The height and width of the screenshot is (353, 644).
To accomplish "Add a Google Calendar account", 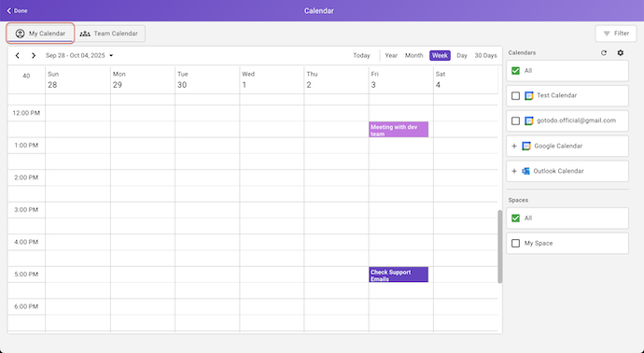I will 567,146.
